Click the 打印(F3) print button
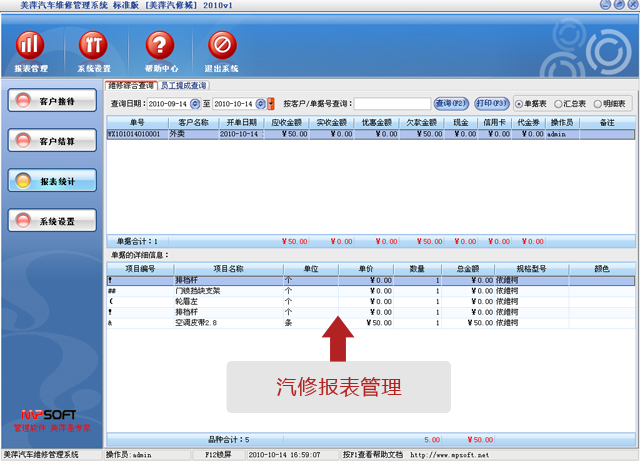This screenshot has width=640, height=461. pyautogui.click(x=492, y=103)
